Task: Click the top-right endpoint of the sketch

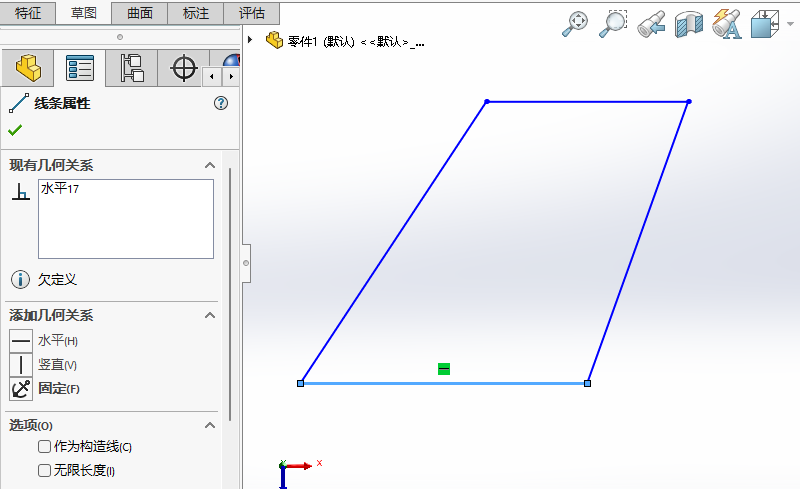Action: (689, 102)
